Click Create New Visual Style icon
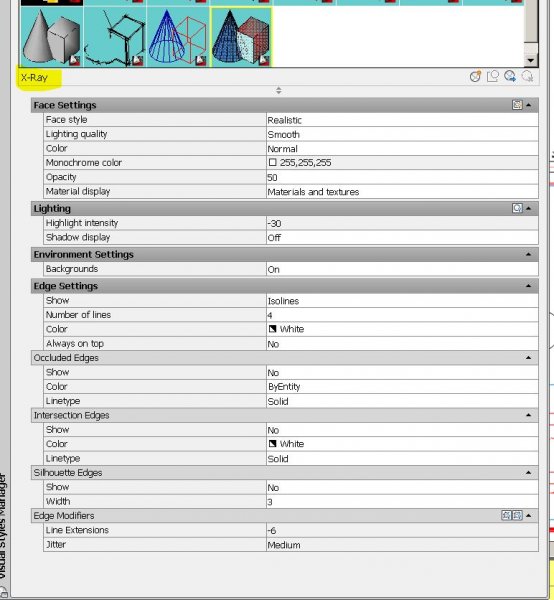Image resolution: width=554 pixels, height=600 pixels. tap(475, 77)
